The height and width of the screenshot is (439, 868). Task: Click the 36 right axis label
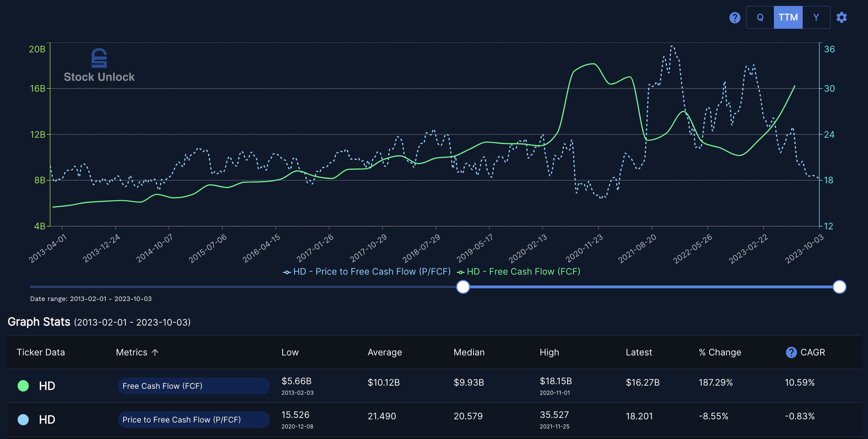point(829,49)
